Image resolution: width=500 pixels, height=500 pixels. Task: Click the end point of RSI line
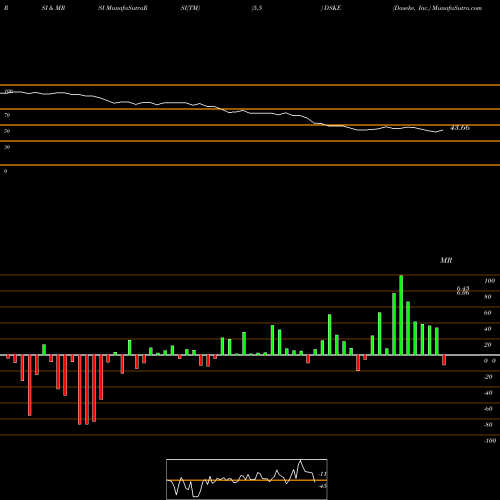pyautogui.click(x=443, y=130)
